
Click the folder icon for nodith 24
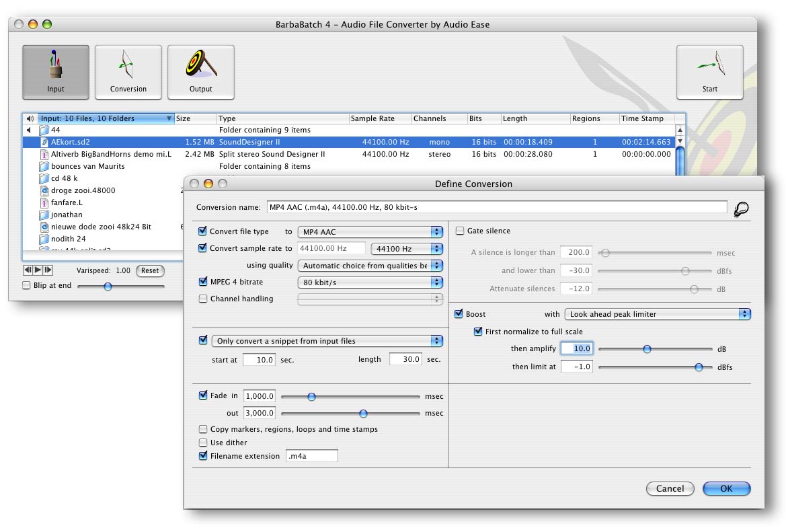pyautogui.click(x=44, y=239)
